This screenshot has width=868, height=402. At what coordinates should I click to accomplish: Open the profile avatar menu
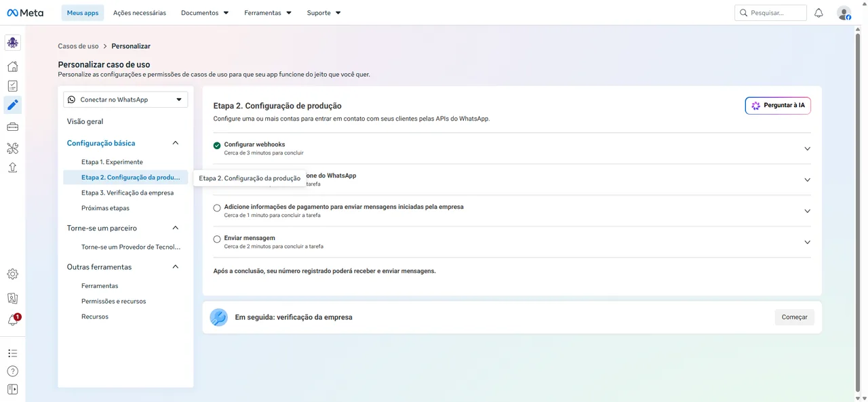[844, 13]
